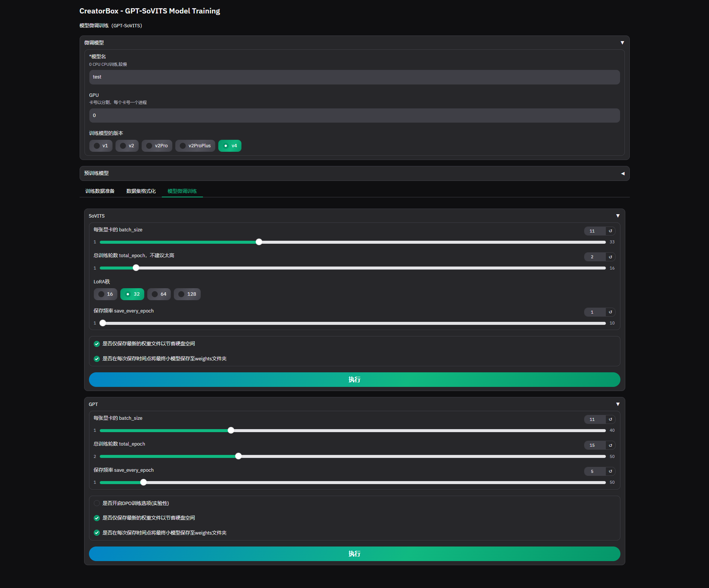This screenshot has width=709, height=588.
Task: Enable GPT DPO训练选项 checkbox
Action: [97, 503]
